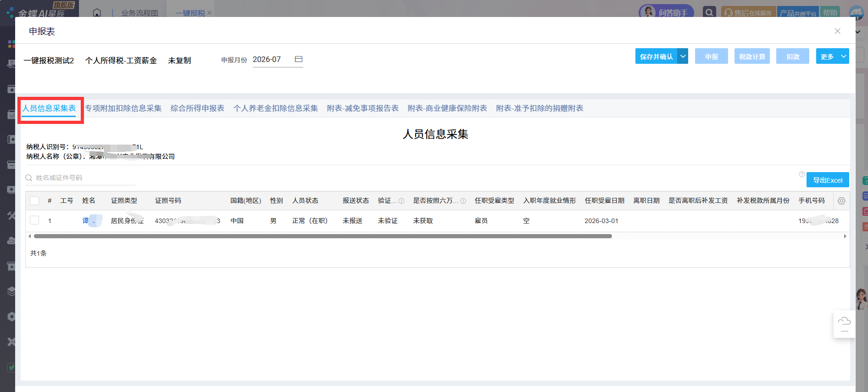Switch to 附表-准予扣除的捐赠附表 tab
Image resolution: width=868 pixels, height=392 pixels.
point(540,108)
